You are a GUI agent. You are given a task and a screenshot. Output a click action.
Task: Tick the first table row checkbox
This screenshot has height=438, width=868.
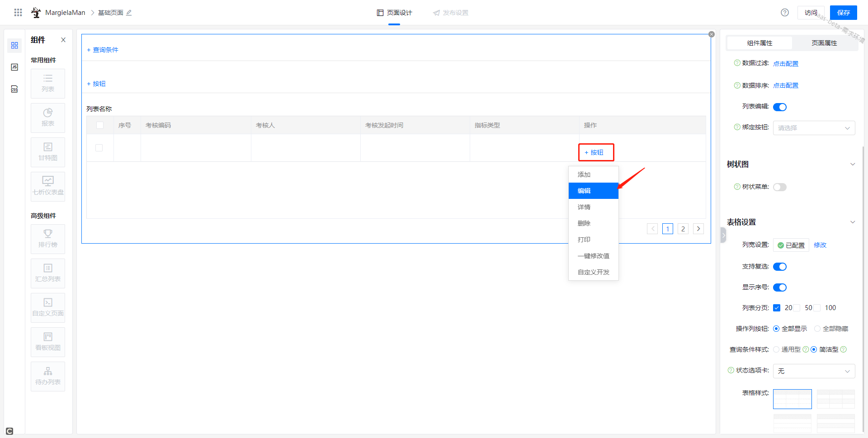(99, 148)
